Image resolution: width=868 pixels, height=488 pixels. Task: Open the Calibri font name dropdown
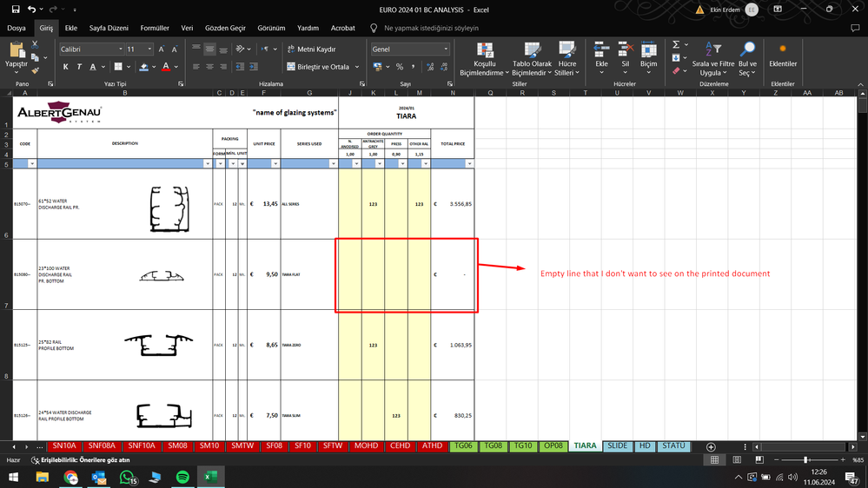pyautogui.click(x=121, y=49)
